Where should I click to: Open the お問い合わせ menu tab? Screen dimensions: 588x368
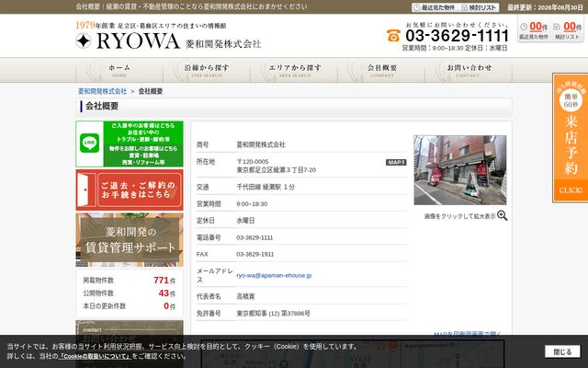tap(469, 70)
